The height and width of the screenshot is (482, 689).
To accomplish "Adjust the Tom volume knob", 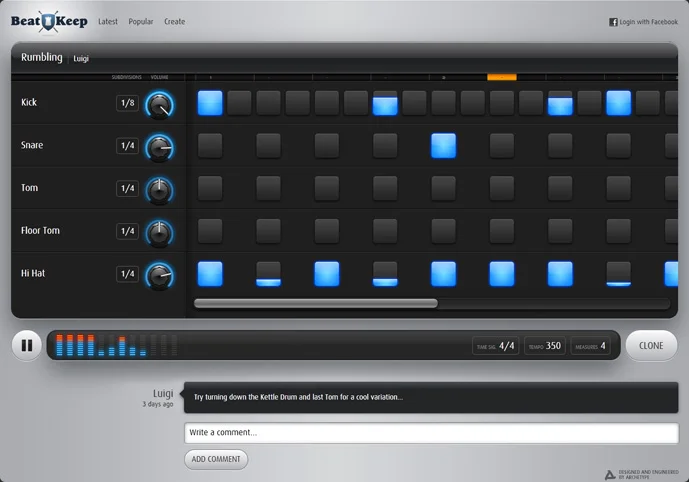I will [160, 190].
